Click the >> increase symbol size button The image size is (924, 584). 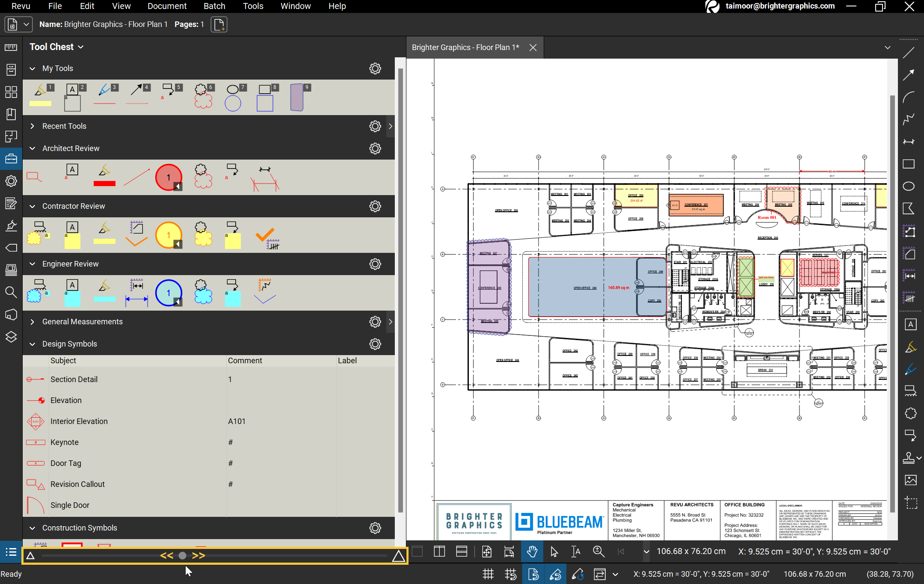tap(198, 556)
